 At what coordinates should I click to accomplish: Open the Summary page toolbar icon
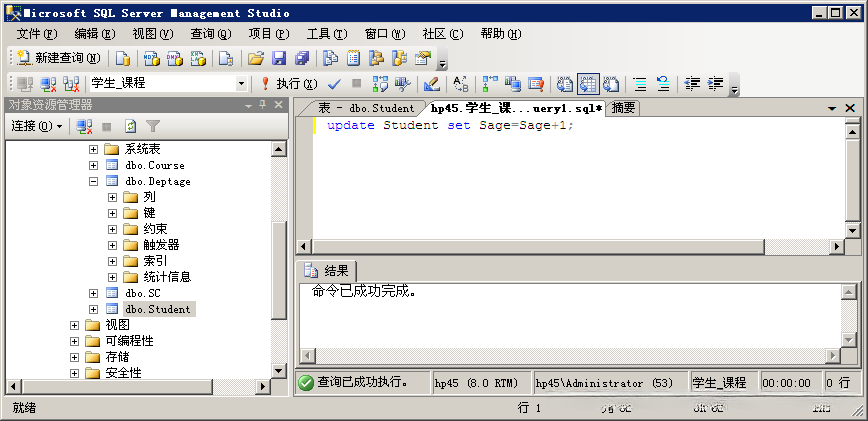coord(353,58)
